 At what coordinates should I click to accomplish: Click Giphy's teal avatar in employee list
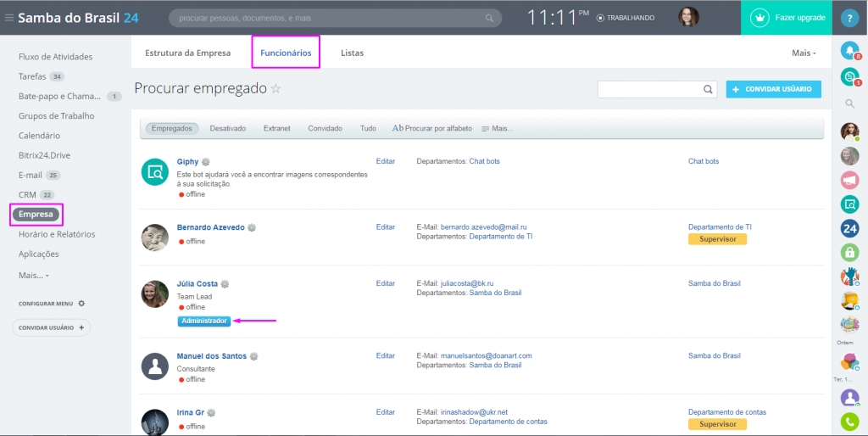pyautogui.click(x=155, y=171)
